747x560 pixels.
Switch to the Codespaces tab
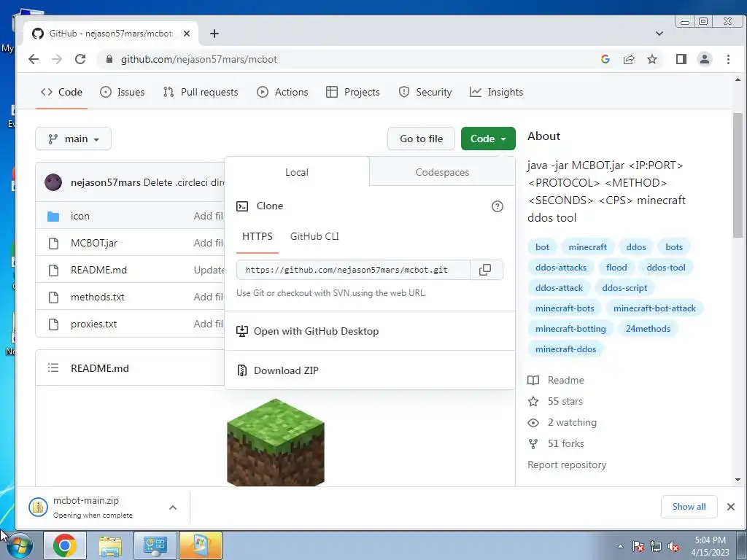tap(442, 172)
